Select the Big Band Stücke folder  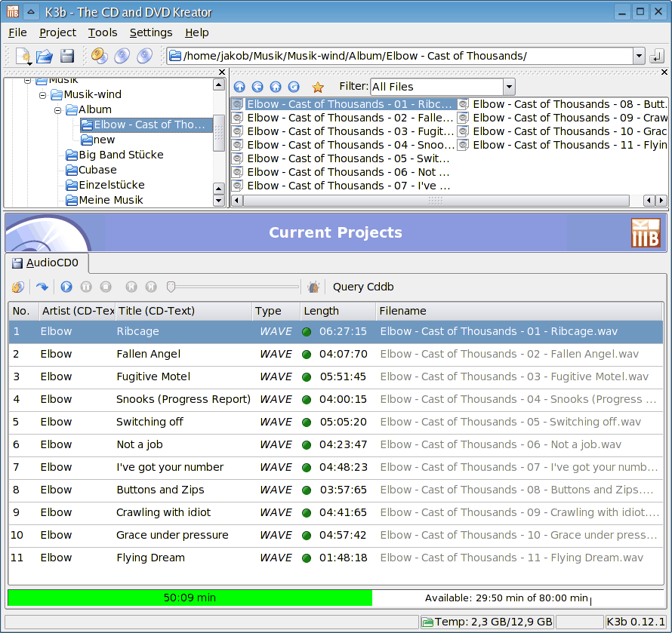(x=121, y=155)
